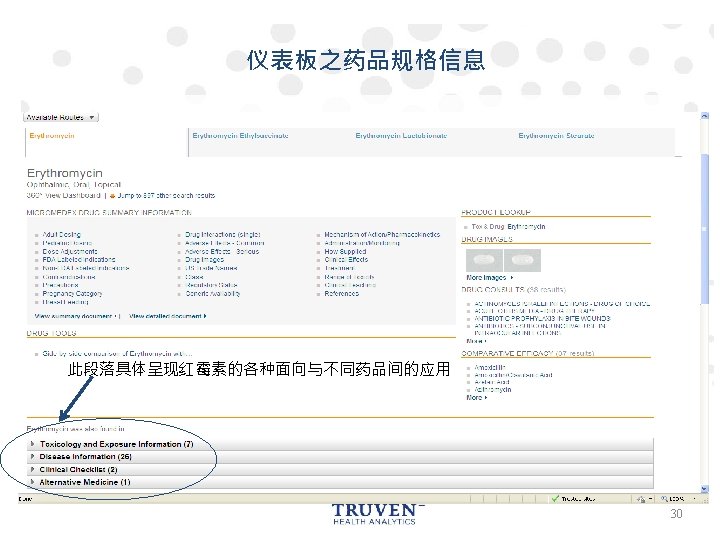Click Jump to other search results link
Screen dimensions: 720x540
click(x=166, y=195)
